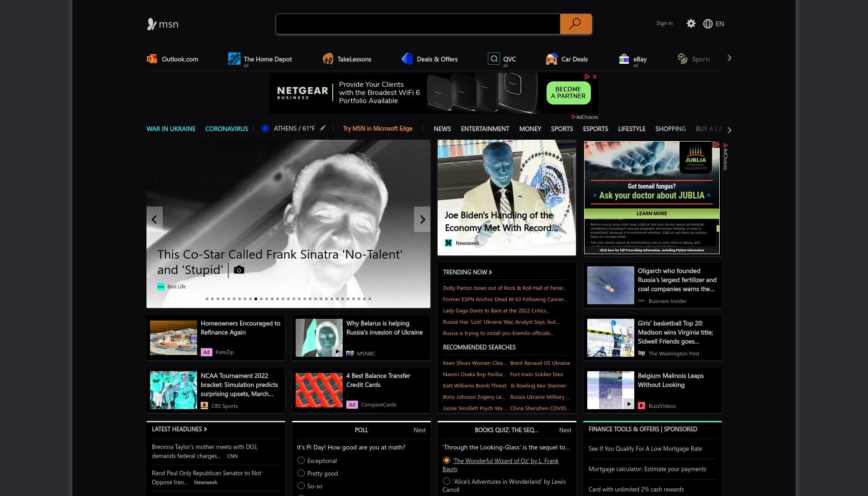Image resolution: width=868 pixels, height=496 pixels.
Task: Open the SHOPPING menu item
Action: click(x=670, y=129)
